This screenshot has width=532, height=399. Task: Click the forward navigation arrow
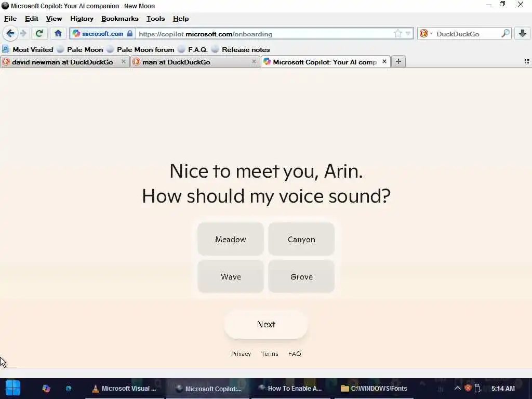click(x=23, y=33)
